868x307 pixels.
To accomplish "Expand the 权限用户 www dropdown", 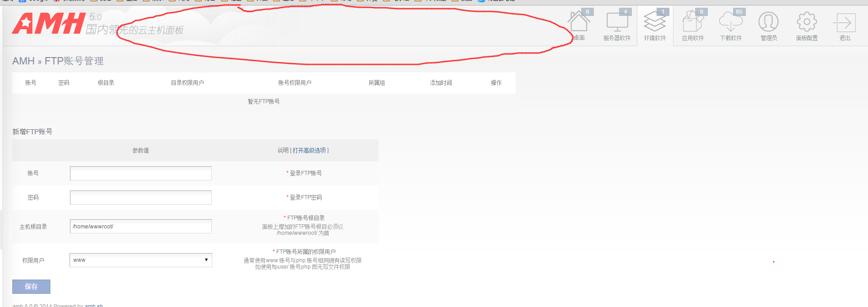I will tap(141, 260).
